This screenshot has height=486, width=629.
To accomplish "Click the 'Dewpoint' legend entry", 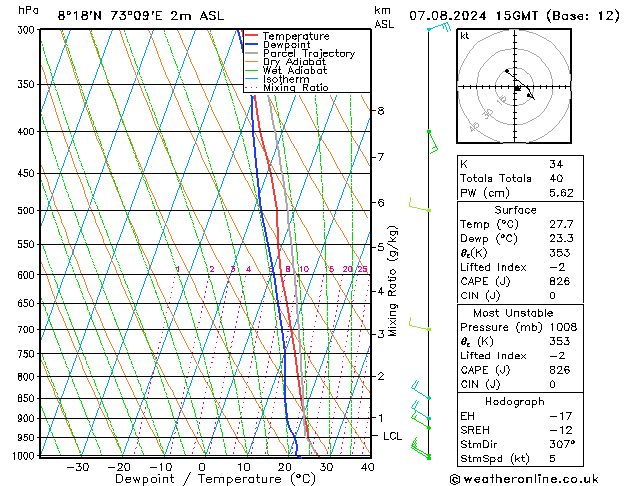I will click(286, 45).
